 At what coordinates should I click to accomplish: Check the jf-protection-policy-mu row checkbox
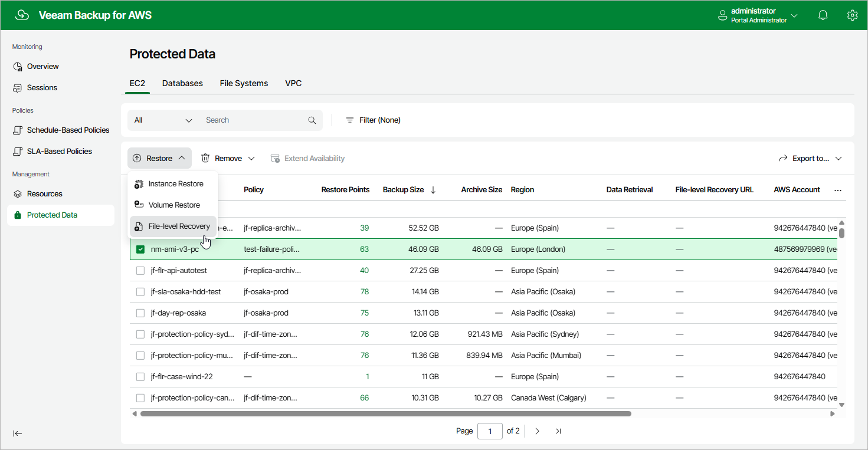[140, 356]
